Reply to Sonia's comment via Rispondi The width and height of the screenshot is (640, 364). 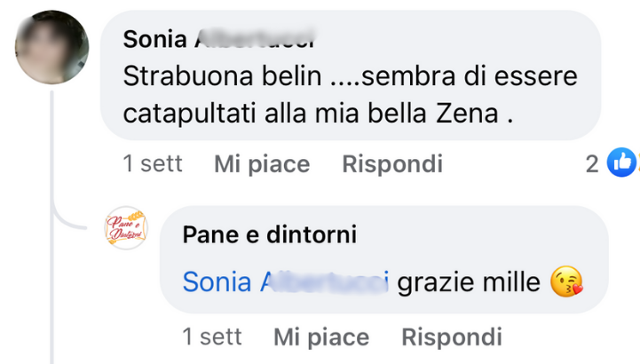[391, 164]
